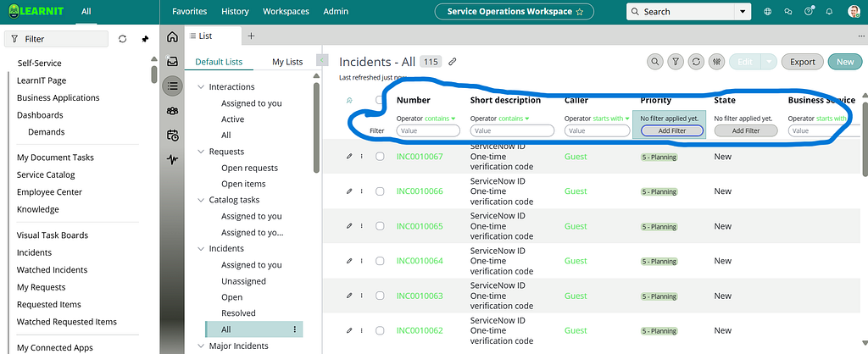Collapse the Catalog tasks tree group
The height and width of the screenshot is (354, 868).
(x=201, y=200)
